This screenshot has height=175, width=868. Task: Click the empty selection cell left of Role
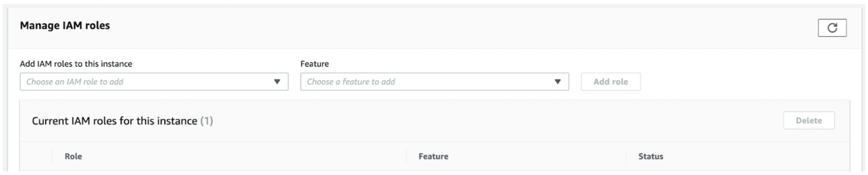[36, 156]
